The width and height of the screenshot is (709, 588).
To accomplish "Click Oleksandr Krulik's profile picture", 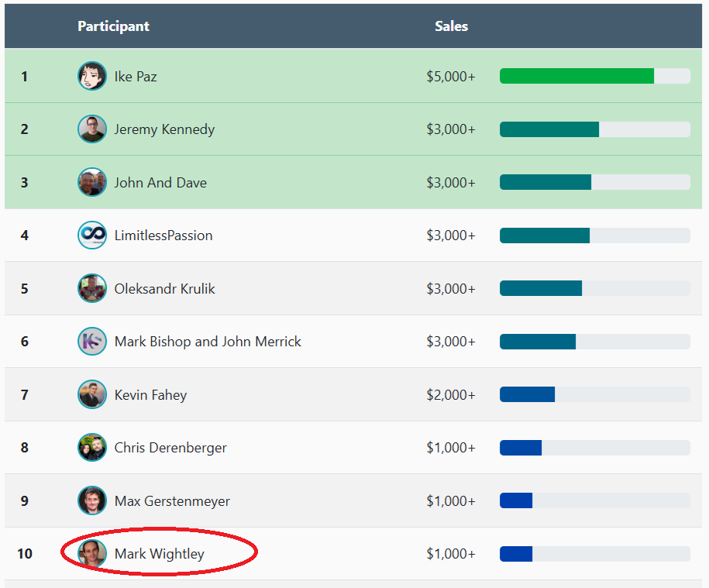I will tap(92, 288).
